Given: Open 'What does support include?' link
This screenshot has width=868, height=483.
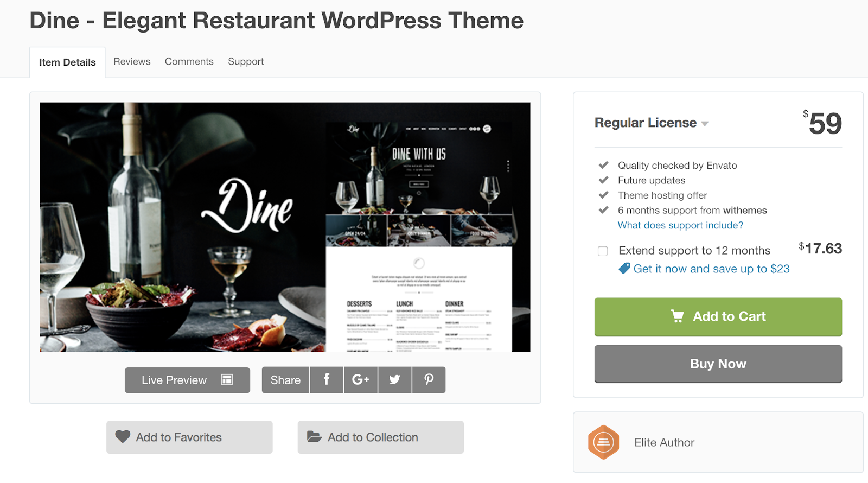Looking at the screenshot, I should pyautogui.click(x=680, y=225).
